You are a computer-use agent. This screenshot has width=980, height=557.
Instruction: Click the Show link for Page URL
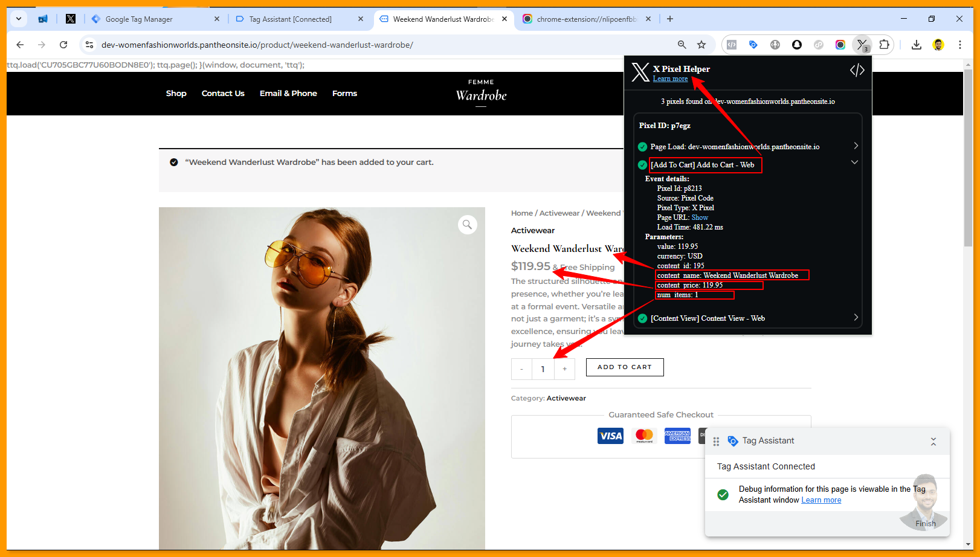700,217
